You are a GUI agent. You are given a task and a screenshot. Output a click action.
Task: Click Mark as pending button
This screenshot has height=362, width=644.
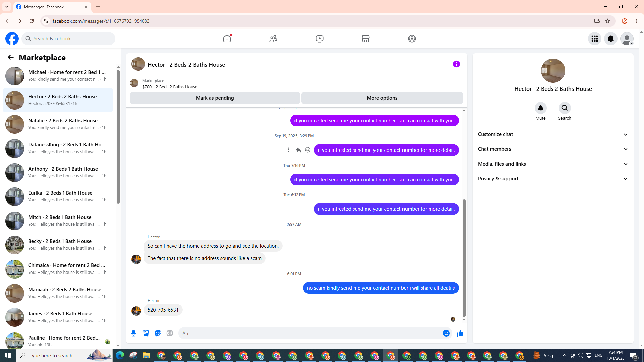point(215,98)
